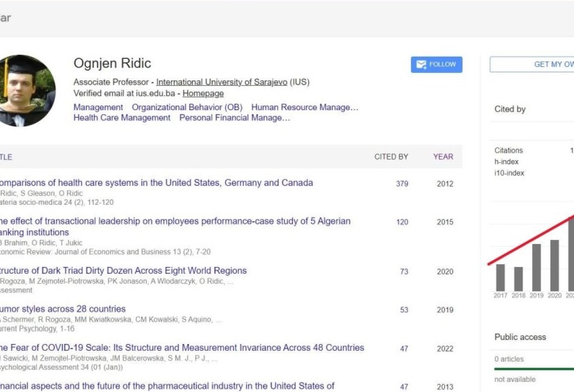Open the Human Resource Management interest tag
The width and height of the screenshot is (574, 392).
305,107
